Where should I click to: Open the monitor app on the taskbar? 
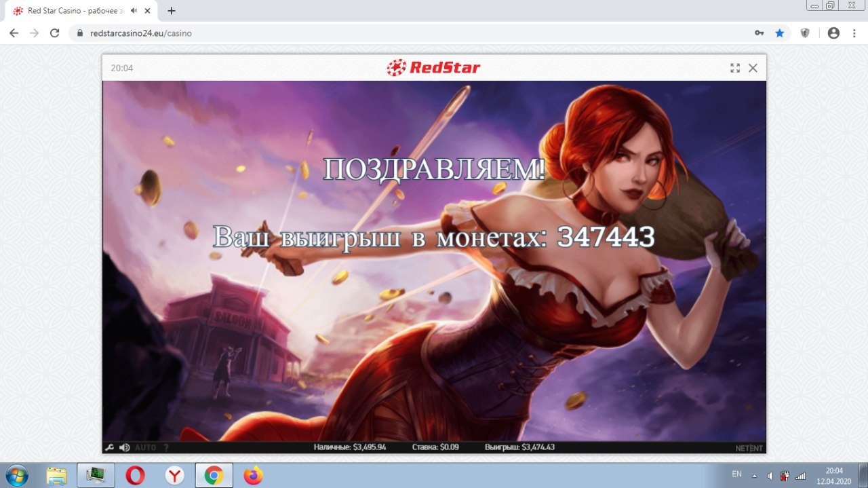(x=96, y=475)
